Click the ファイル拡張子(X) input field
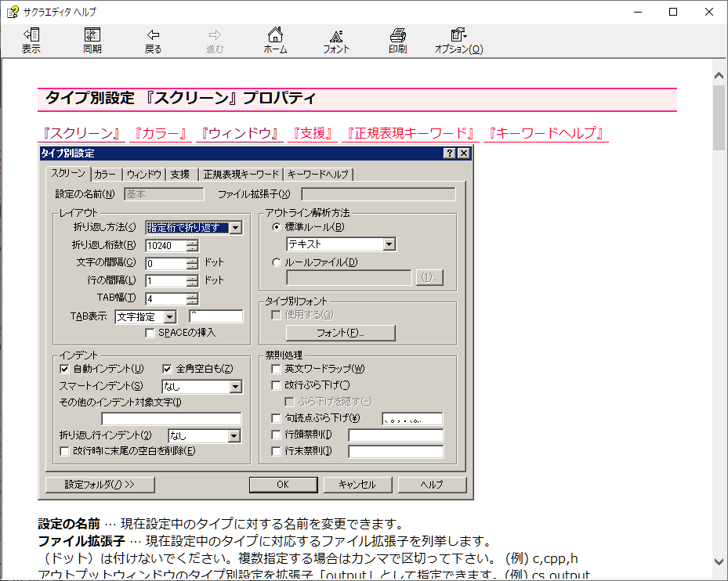728x581 pixels. 378,194
